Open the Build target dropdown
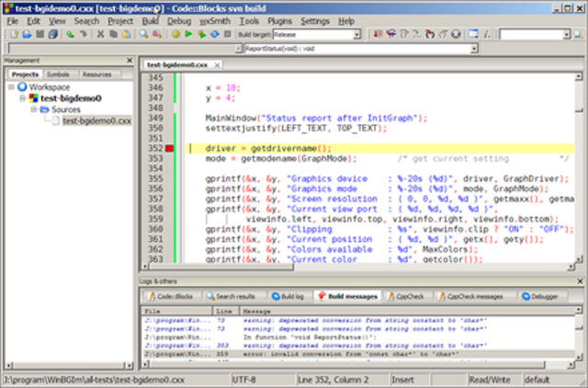The width and height of the screenshot is (588, 388). (x=356, y=35)
